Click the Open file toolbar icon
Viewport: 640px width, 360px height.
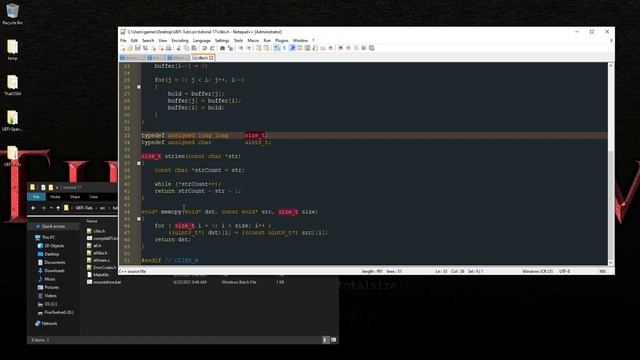coord(130,48)
